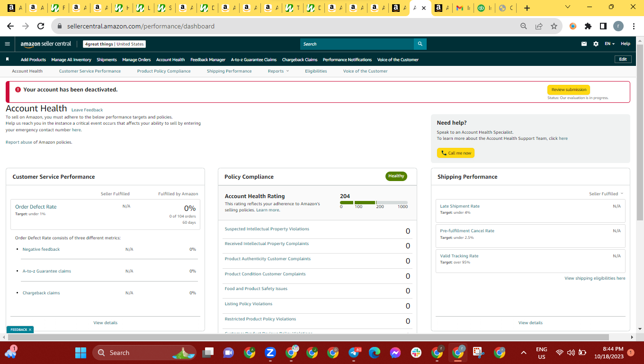The width and height of the screenshot is (644, 364).
Task: Click the Call me now button
Action: (x=456, y=153)
